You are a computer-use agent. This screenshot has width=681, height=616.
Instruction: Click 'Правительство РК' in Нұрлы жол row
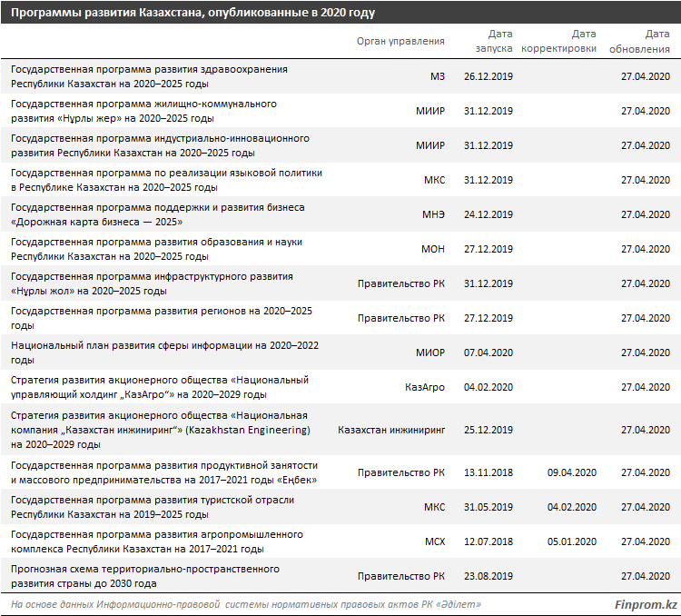pos(400,283)
